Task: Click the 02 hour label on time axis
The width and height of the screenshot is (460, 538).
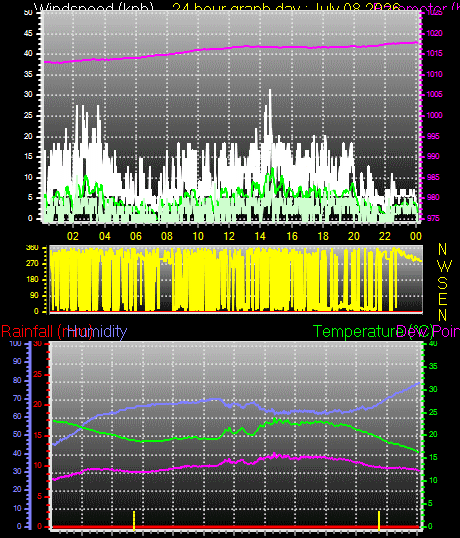Action: [x=73, y=236]
